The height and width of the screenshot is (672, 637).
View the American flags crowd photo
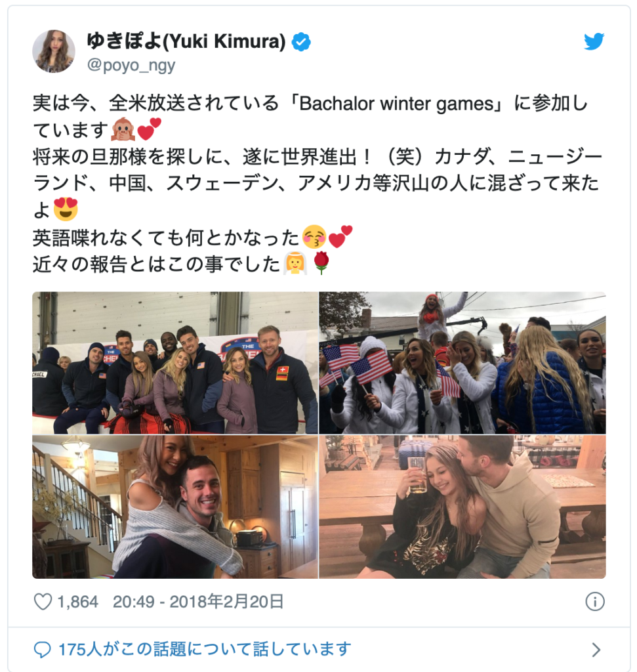coord(462,363)
